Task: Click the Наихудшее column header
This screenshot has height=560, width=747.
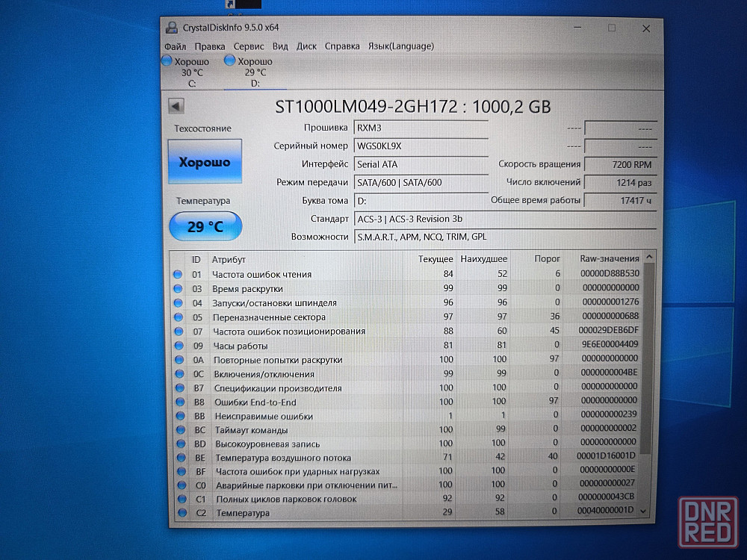Action: point(483,259)
